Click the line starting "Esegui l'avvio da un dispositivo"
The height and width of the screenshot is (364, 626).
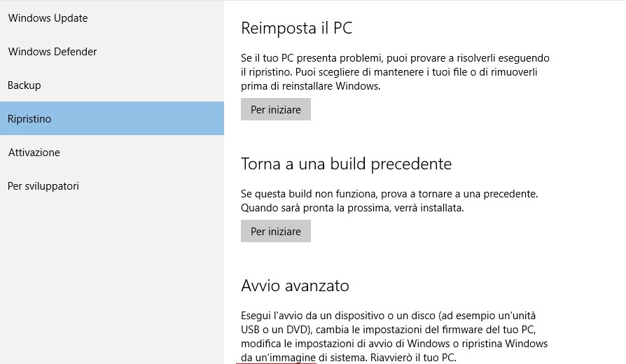pos(388,316)
